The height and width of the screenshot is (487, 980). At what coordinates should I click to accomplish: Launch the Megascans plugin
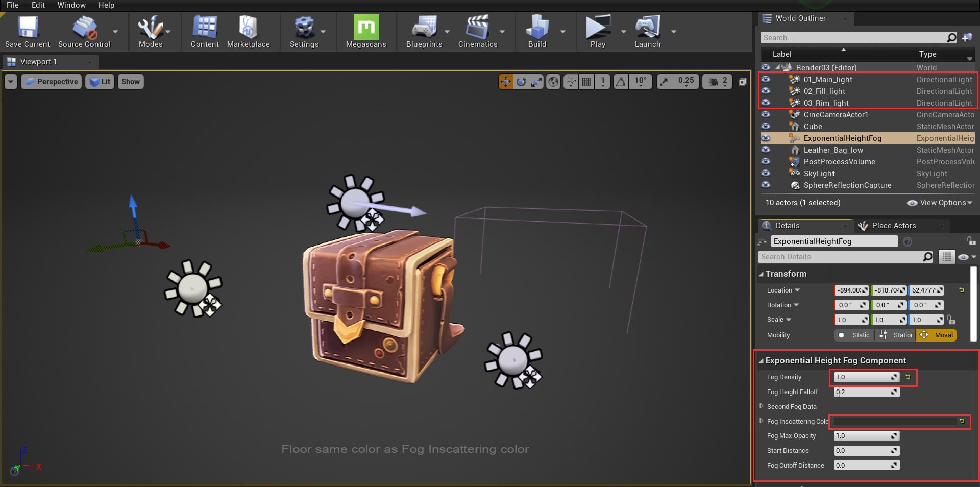[366, 28]
